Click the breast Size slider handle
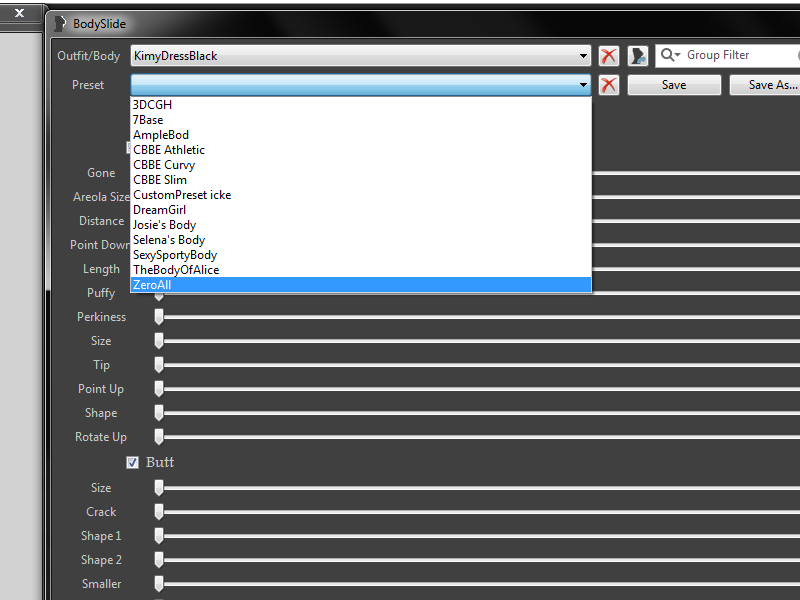Image resolution: width=800 pixels, height=600 pixels. (x=159, y=341)
